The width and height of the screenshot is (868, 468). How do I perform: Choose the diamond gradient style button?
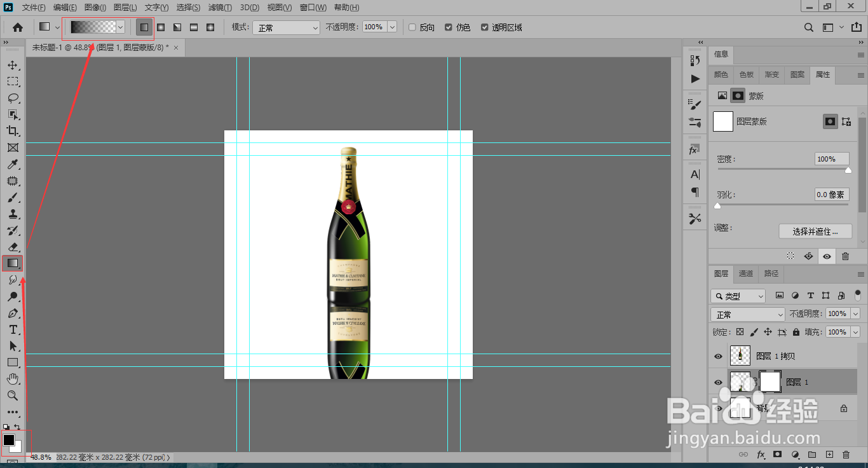point(210,27)
